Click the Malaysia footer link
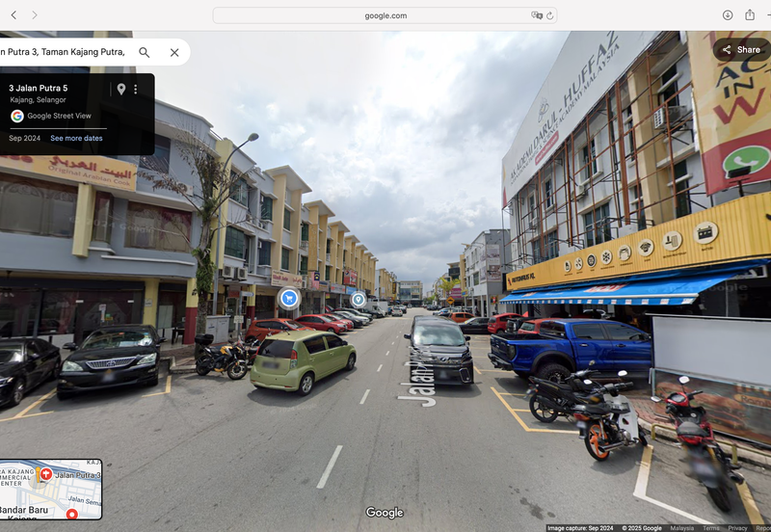Image resolution: width=771 pixels, height=532 pixels. [x=682, y=528]
